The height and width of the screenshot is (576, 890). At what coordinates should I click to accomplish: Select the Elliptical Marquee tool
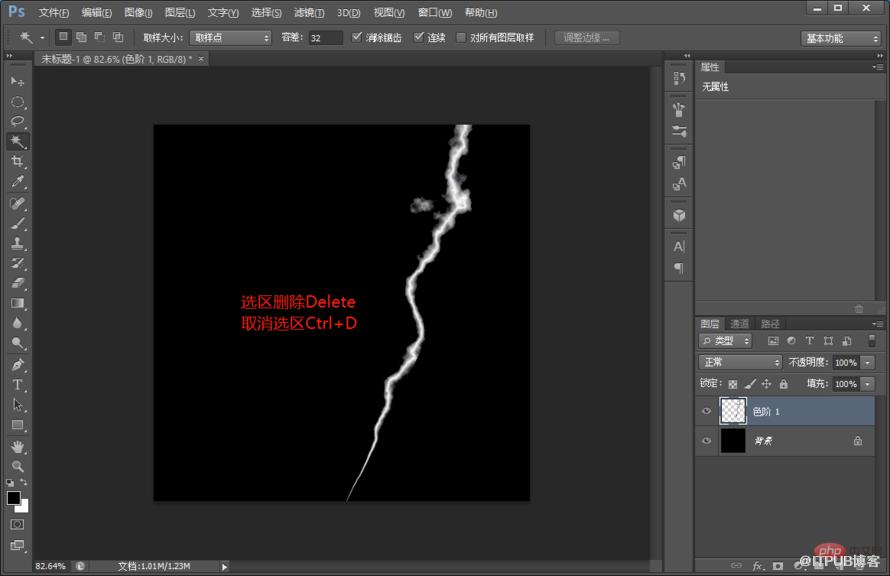(18, 102)
